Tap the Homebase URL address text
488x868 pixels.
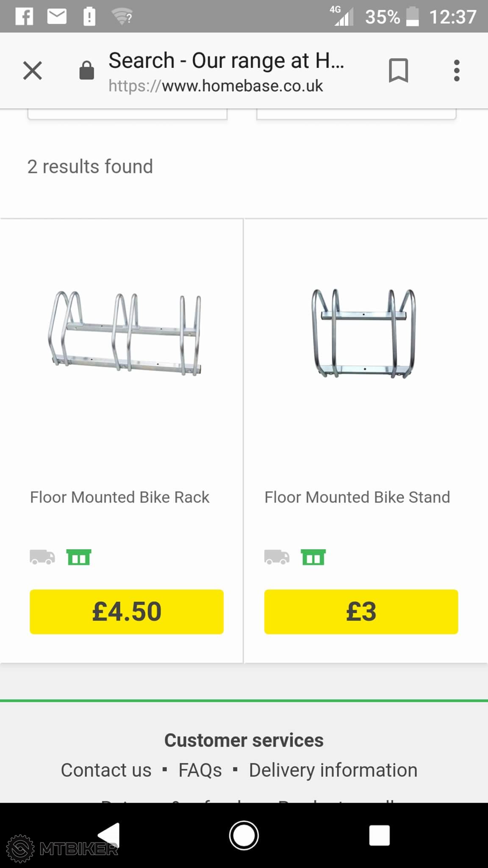[216, 86]
